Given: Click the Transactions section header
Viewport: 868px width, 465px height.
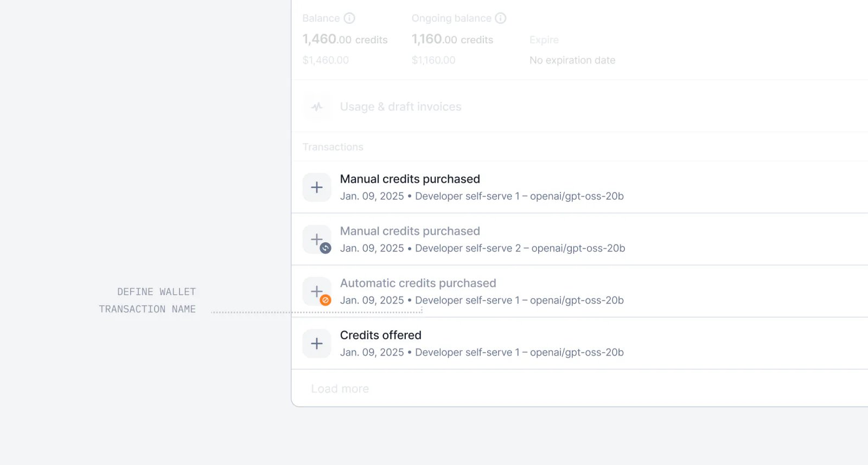Looking at the screenshot, I should [333, 147].
